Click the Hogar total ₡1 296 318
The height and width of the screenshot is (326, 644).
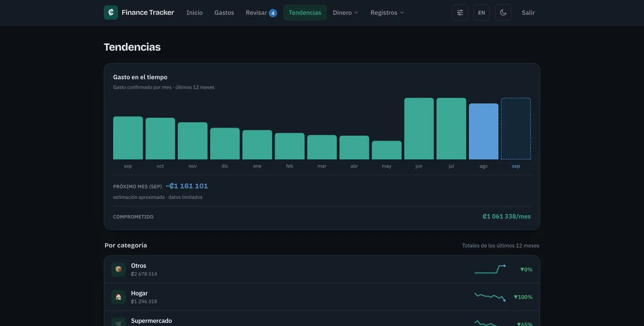click(144, 301)
